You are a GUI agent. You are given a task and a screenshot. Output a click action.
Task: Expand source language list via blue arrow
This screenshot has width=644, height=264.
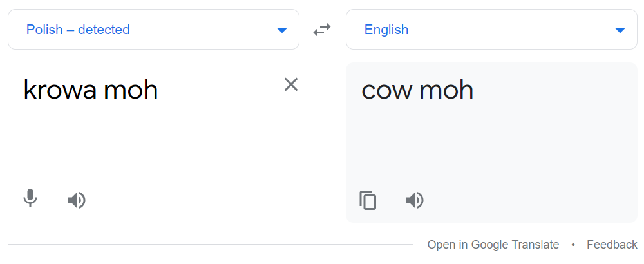coord(282,30)
